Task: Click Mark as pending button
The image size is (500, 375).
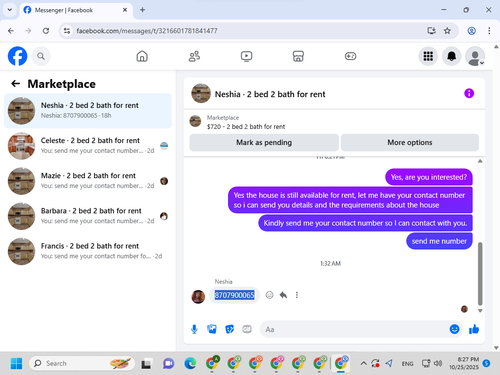Action: point(264,143)
